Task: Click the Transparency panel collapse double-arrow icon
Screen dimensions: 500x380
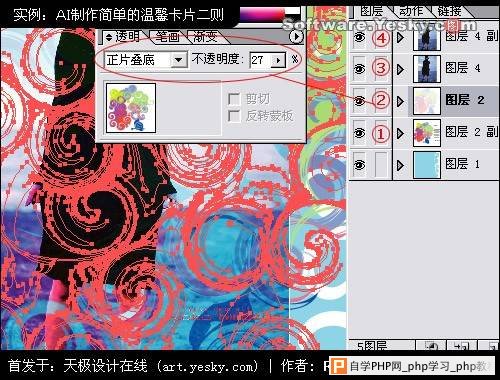Action: click(x=109, y=37)
